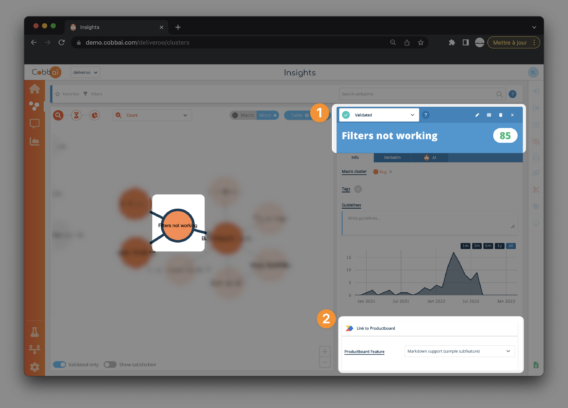Open Productboard Feature dropdown
This screenshot has width=568, height=408.
[x=459, y=351]
